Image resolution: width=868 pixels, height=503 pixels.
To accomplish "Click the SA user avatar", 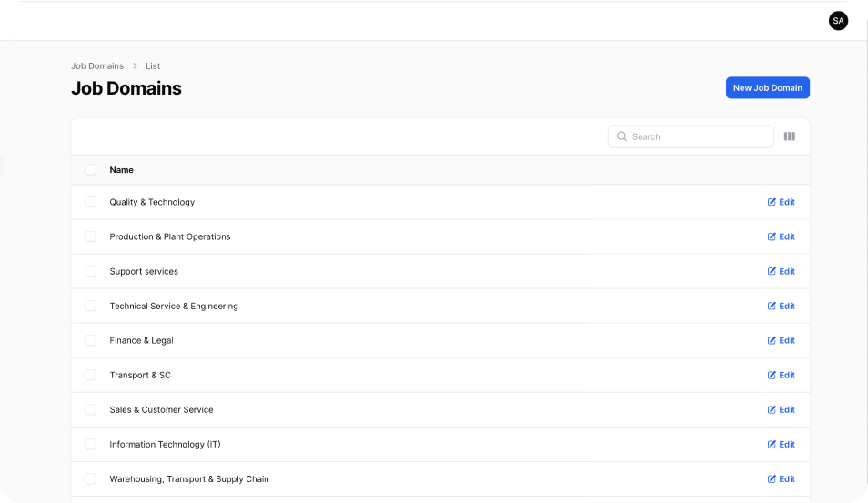I will [x=838, y=21].
